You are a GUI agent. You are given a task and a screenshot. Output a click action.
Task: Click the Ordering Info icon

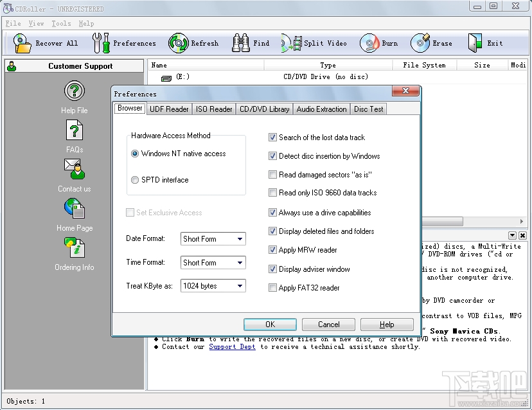(x=75, y=247)
